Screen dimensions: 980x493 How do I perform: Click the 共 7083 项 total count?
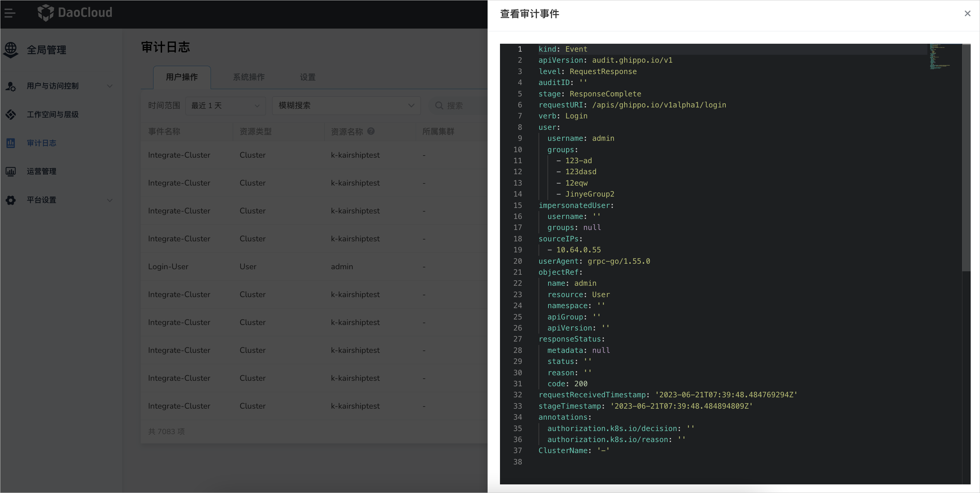pyautogui.click(x=166, y=431)
